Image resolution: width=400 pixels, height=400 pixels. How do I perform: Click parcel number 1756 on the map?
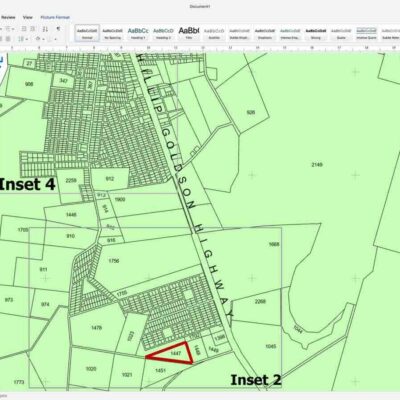coord(114,261)
